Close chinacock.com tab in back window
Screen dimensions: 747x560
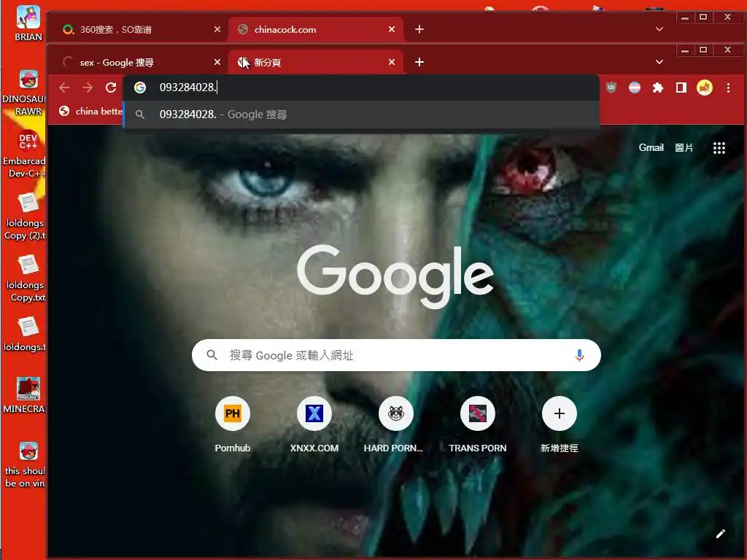click(392, 29)
